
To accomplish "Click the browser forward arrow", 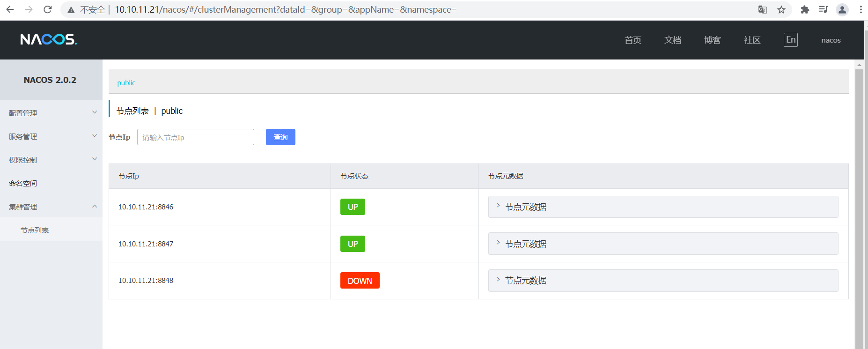I will pyautogui.click(x=29, y=9).
